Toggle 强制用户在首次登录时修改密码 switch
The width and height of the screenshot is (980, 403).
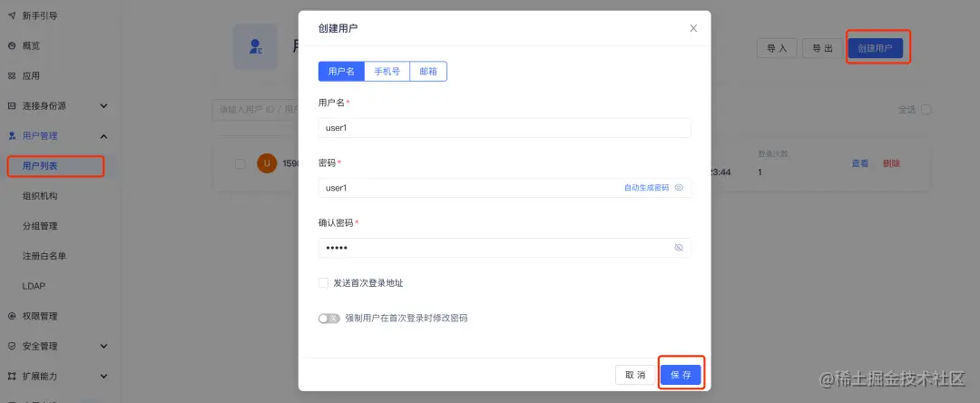328,318
